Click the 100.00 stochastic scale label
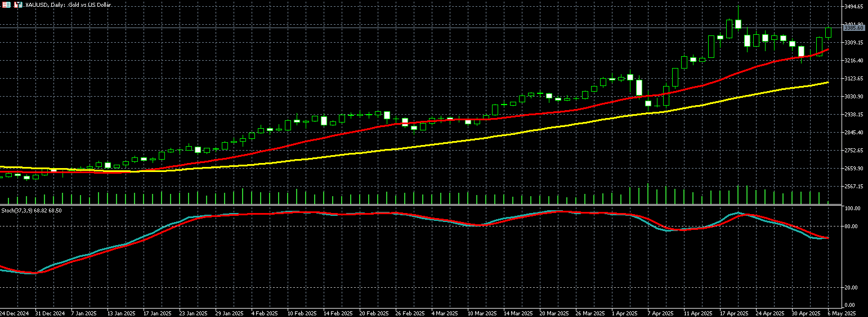868x317 pixels. 852,209
